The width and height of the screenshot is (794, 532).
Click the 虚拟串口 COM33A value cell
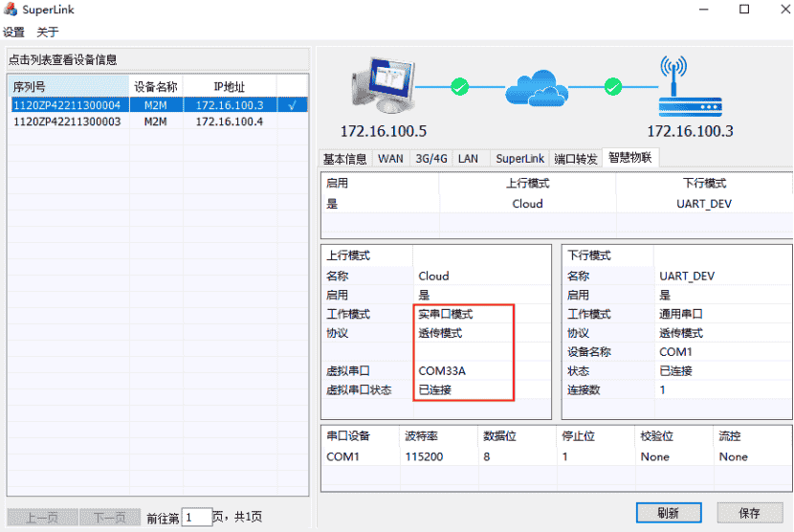[x=465, y=370]
